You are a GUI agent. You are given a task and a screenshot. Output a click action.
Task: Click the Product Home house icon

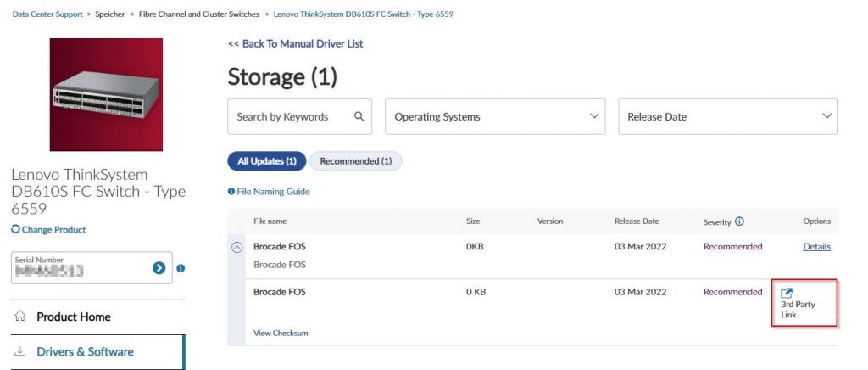[20, 317]
